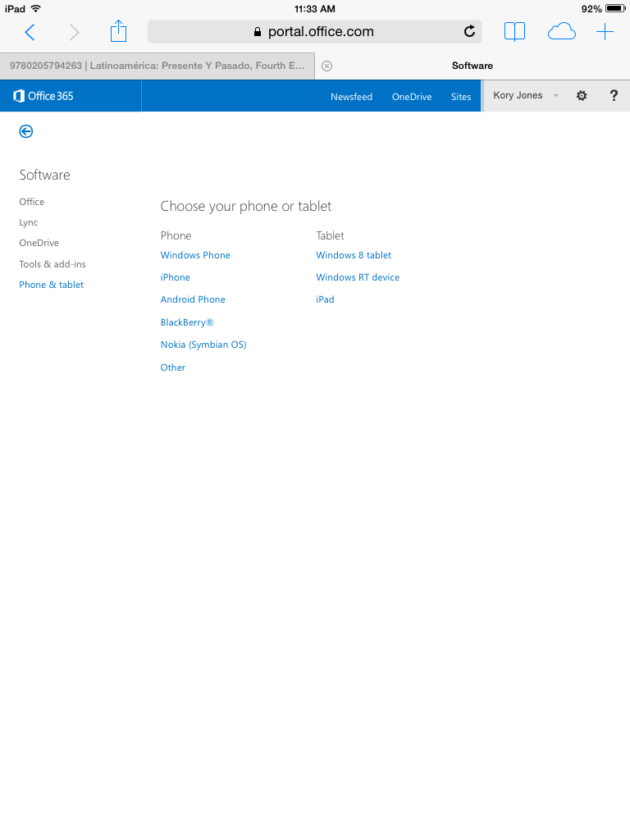Click the Office 365 logo
This screenshot has height=840, width=630.
43,96
